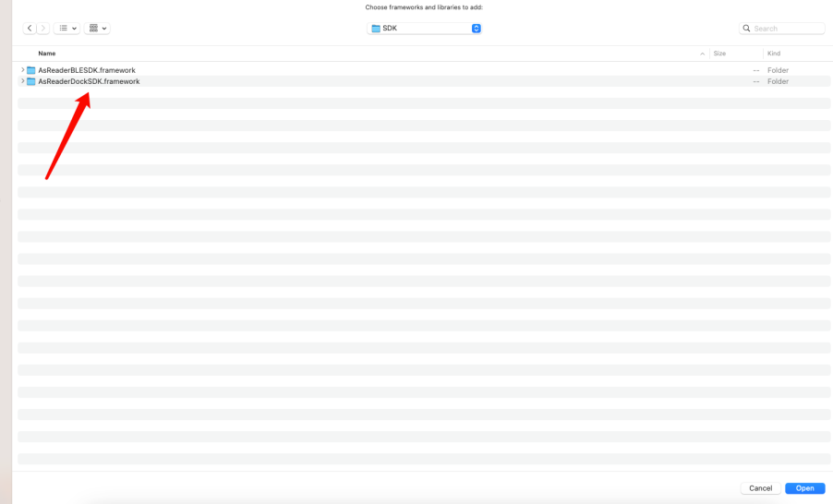Select the list view icon
The image size is (833, 504).
(x=63, y=29)
